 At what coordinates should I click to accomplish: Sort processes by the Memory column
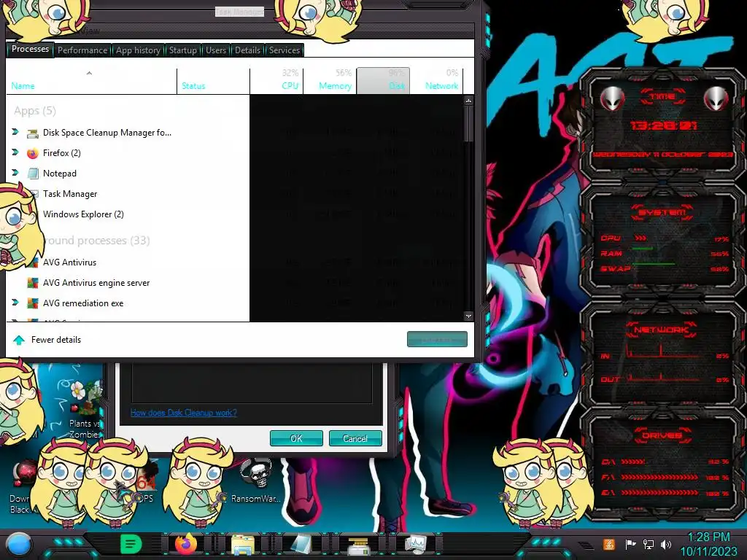click(x=330, y=82)
